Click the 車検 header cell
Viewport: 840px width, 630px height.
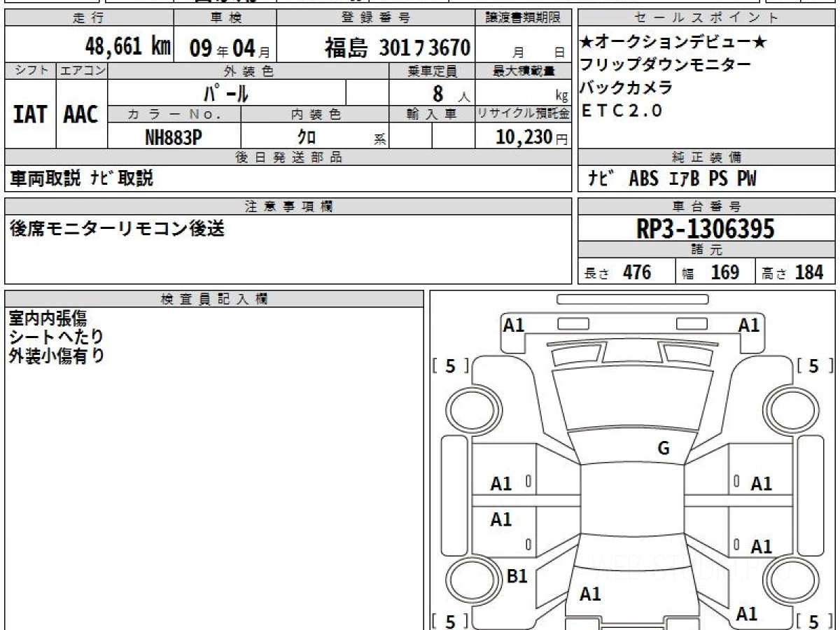point(225,18)
